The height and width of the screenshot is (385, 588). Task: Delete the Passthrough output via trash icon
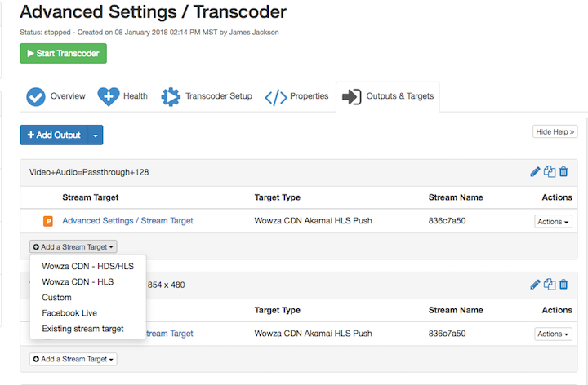563,172
